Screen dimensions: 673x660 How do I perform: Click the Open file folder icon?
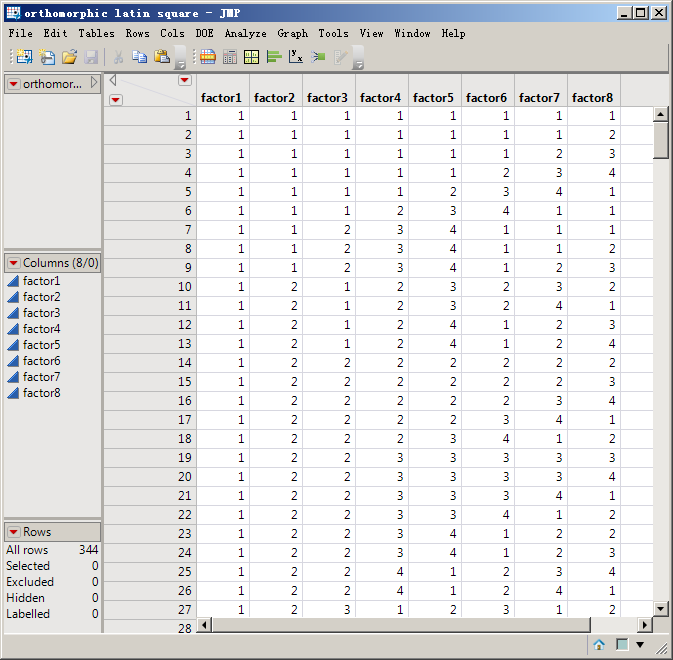coord(69,57)
